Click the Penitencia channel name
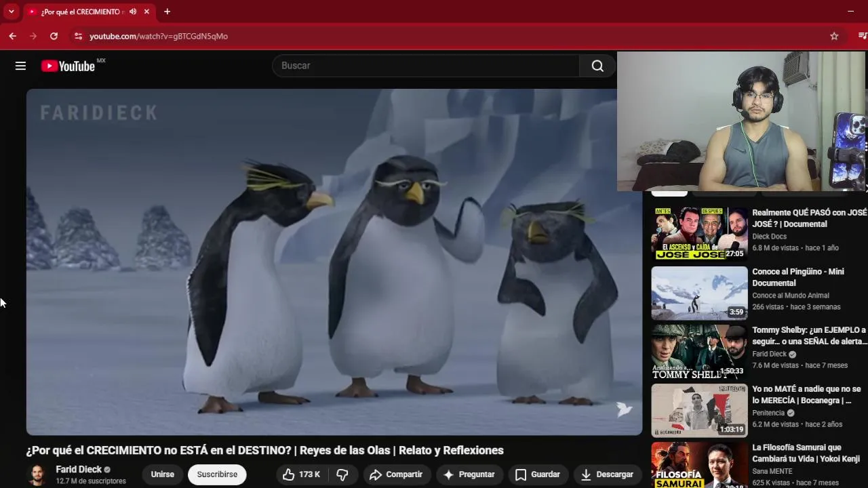 [x=768, y=413]
